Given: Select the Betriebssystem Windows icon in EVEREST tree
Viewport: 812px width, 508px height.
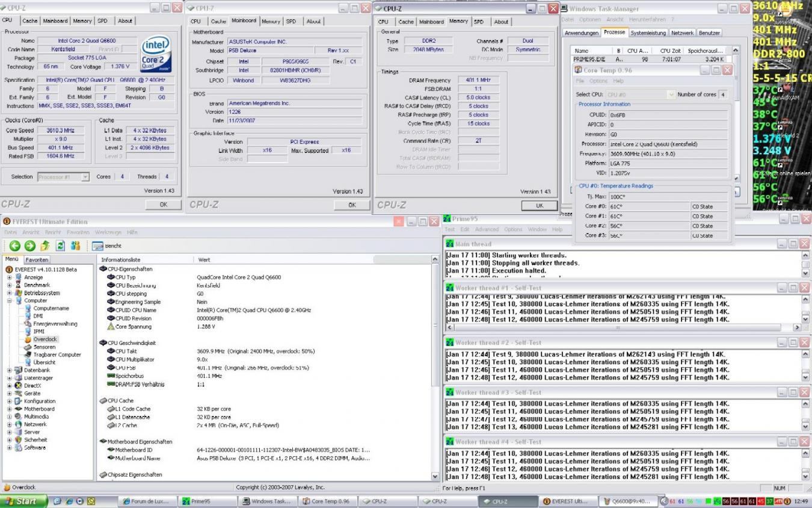Looking at the screenshot, I should [19, 293].
